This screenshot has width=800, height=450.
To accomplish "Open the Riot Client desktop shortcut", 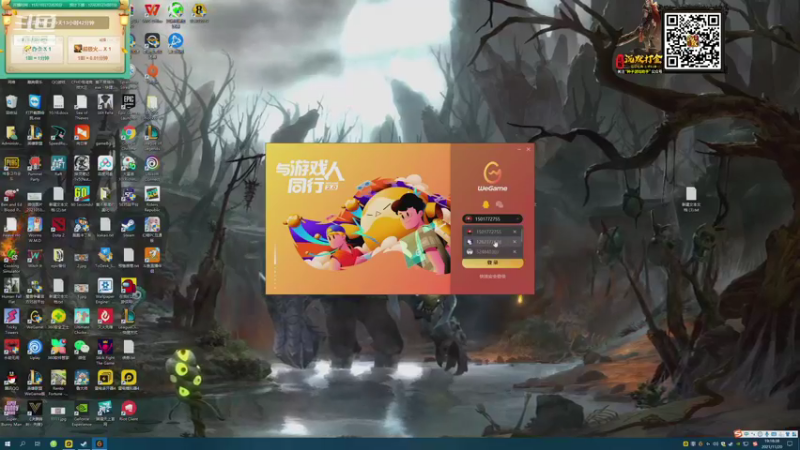I will (x=128, y=411).
